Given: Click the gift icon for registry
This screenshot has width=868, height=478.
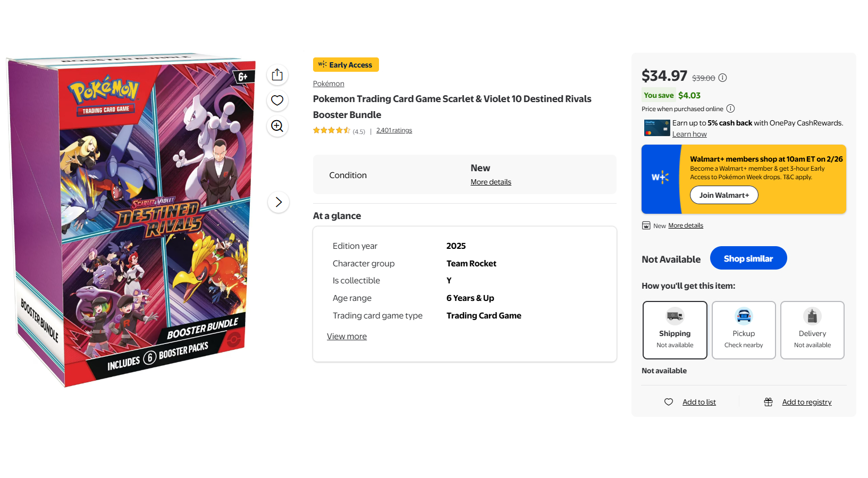Looking at the screenshot, I should click(x=768, y=402).
